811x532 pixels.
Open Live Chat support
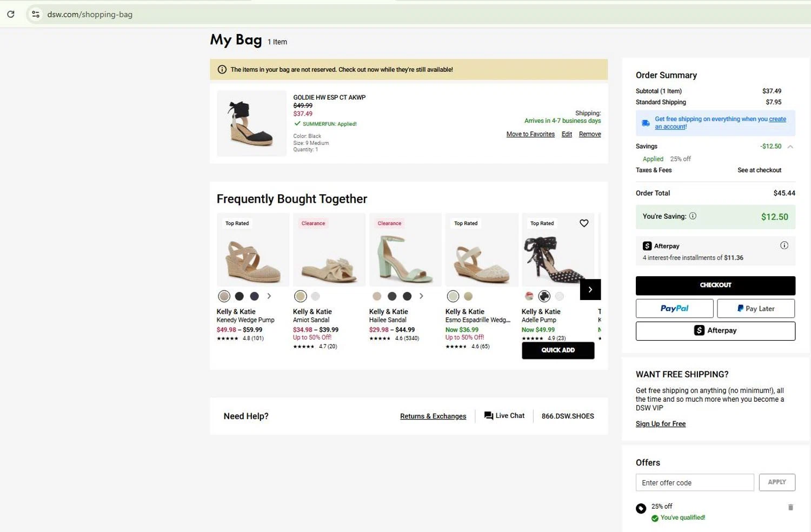504,416
